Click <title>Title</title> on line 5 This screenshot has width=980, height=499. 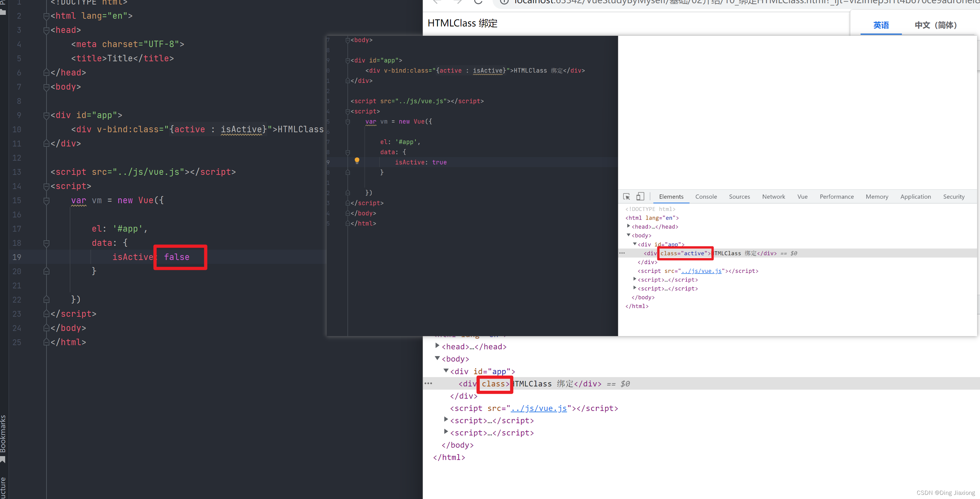pos(123,58)
